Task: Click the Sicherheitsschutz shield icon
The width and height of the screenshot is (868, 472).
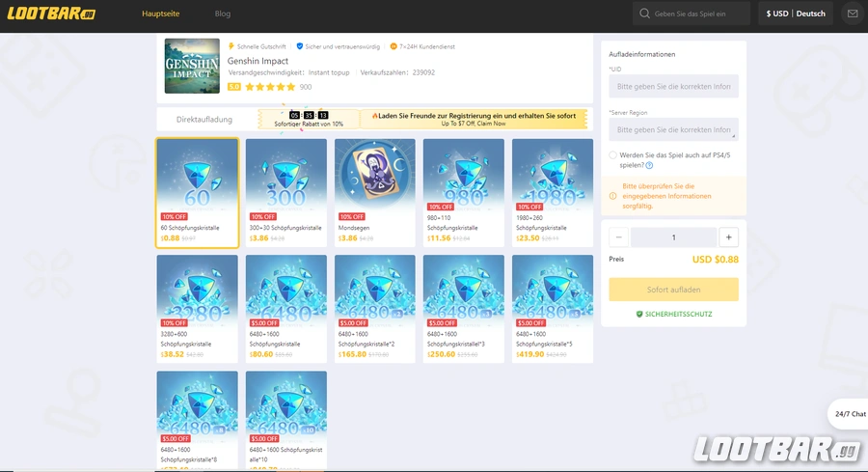Action: (639, 315)
